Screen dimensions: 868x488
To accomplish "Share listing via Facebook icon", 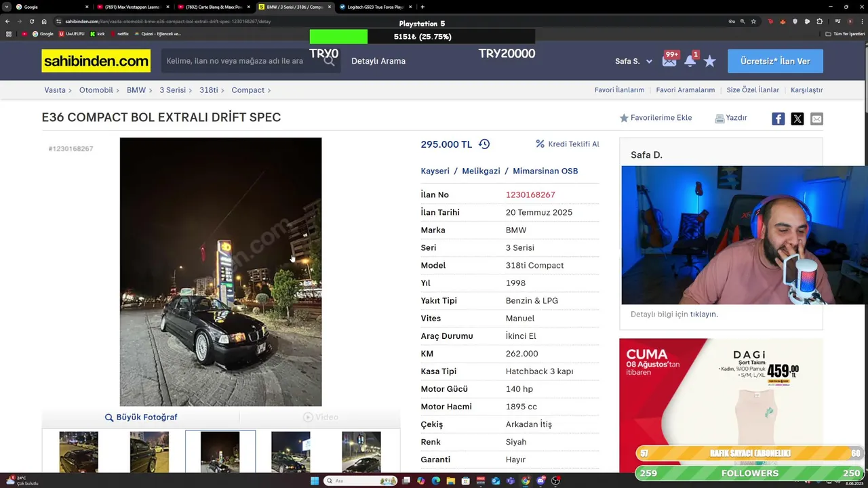I will click(778, 119).
